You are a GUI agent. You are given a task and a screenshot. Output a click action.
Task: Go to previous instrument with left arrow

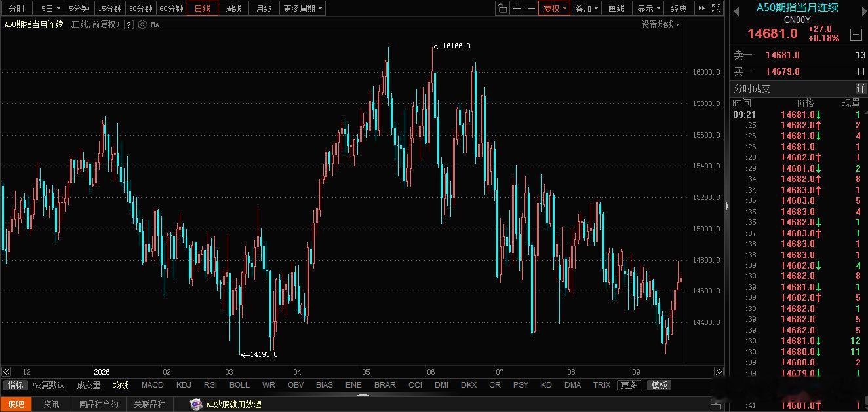point(736,10)
